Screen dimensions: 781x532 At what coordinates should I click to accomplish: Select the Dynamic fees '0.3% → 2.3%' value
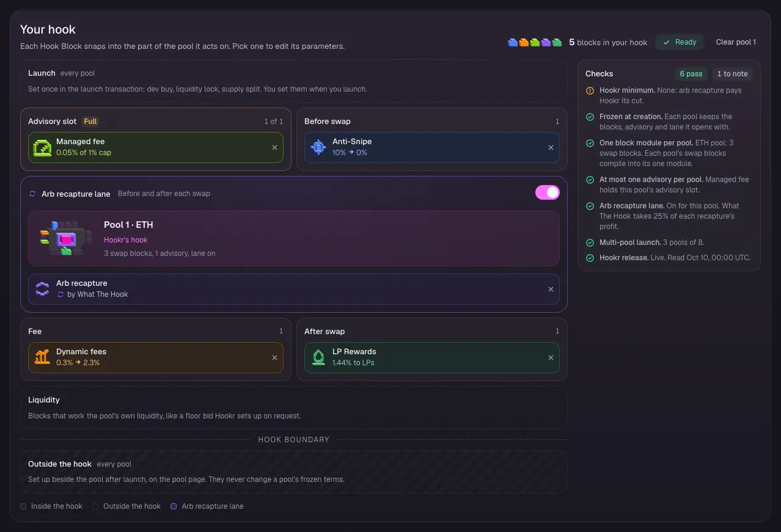coord(78,363)
